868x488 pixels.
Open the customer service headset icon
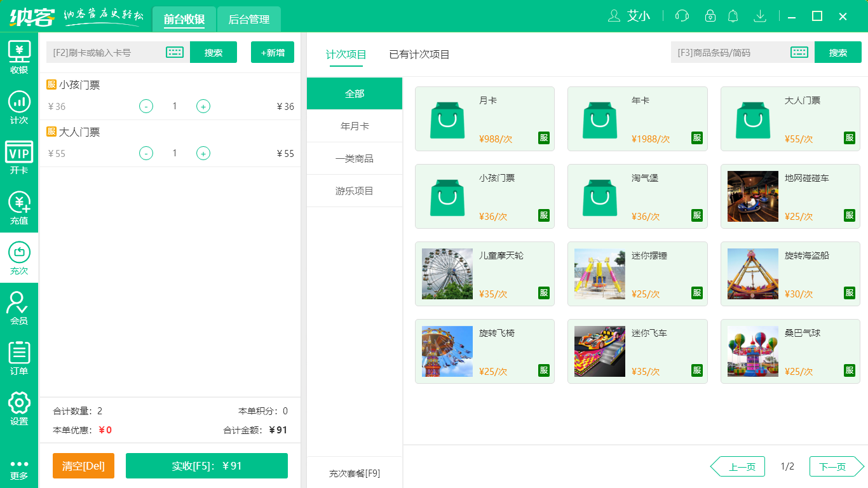[682, 16]
